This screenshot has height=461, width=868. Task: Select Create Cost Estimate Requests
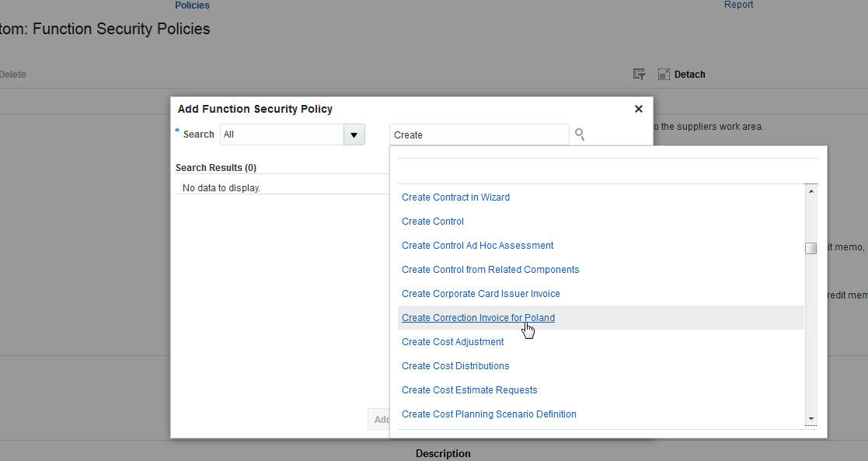point(469,390)
